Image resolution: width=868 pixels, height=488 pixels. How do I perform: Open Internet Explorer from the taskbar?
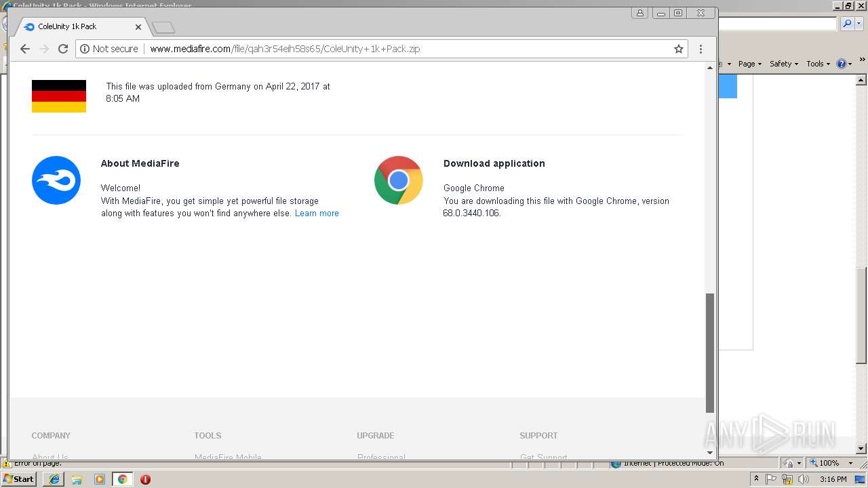click(54, 479)
